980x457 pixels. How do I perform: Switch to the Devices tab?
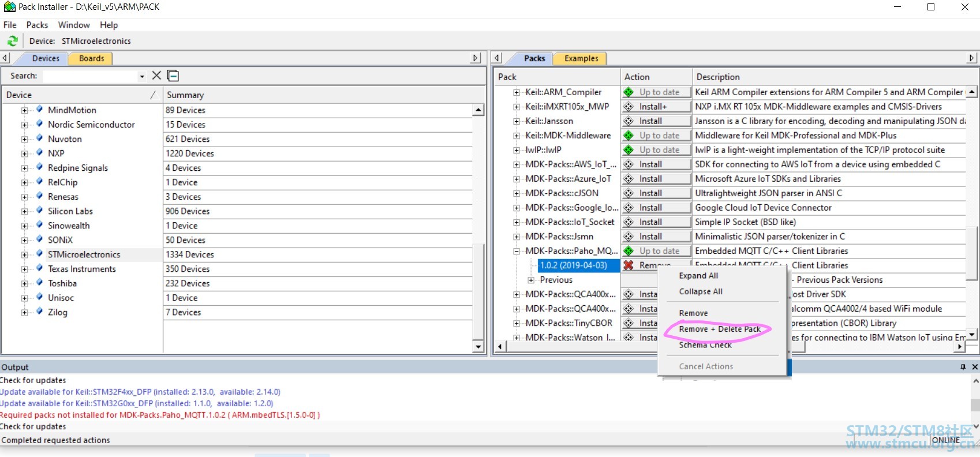coord(46,58)
